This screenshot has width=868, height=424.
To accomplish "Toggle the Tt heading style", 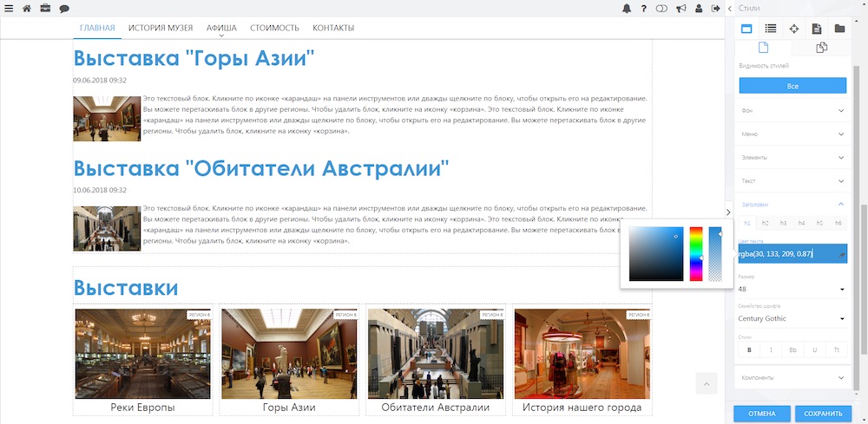I will [x=837, y=350].
